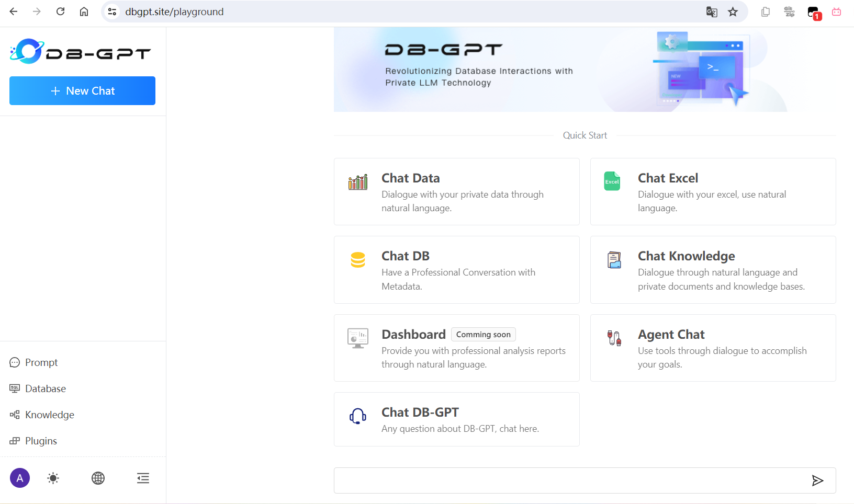
Task: Click the Knowledge tree icon
Action: (x=15, y=415)
